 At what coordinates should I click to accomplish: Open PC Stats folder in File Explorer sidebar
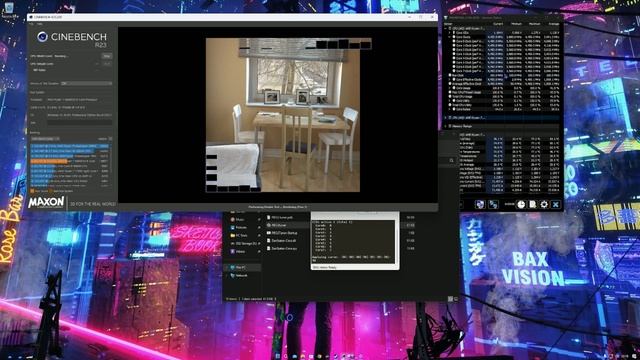241,236
